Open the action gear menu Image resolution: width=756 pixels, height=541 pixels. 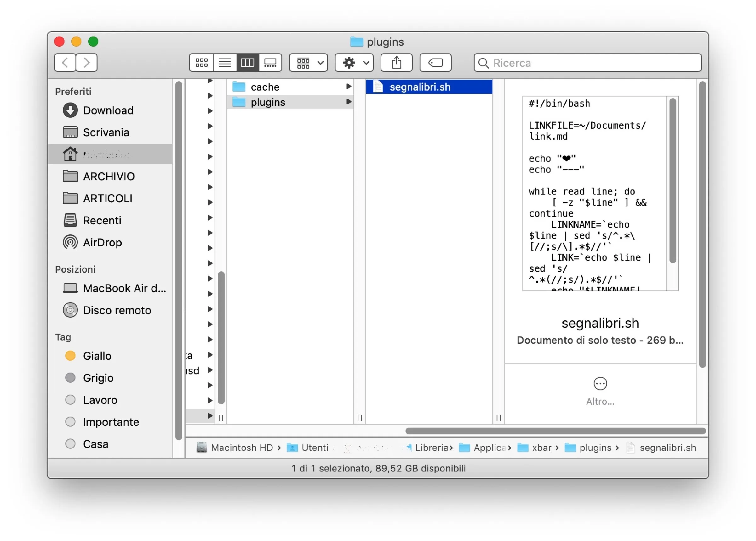pyautogui.click(x=354, y=63)
